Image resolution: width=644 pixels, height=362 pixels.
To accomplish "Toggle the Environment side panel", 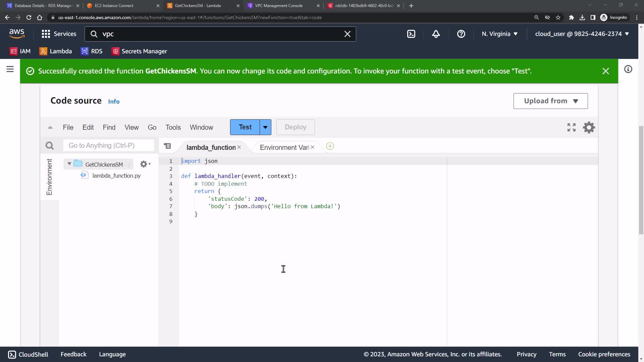I will pyautogui.click(x=49, y=177).
